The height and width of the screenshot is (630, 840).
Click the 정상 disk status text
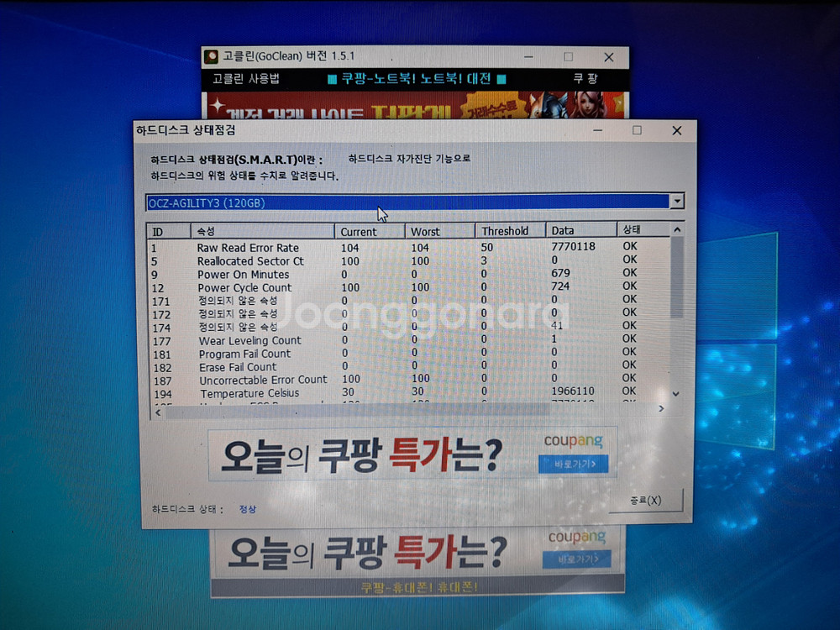248,509
